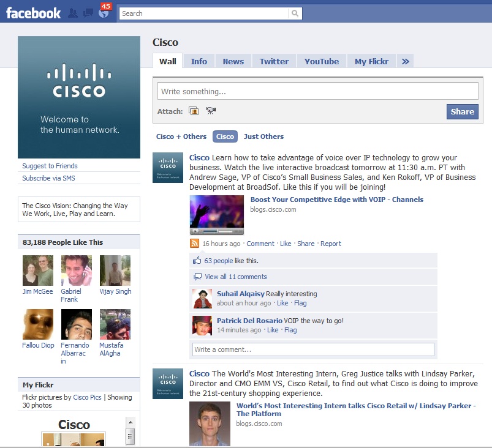
Task: Open Gabriel Frank's profile photo
Action: (x=76, y=271)
